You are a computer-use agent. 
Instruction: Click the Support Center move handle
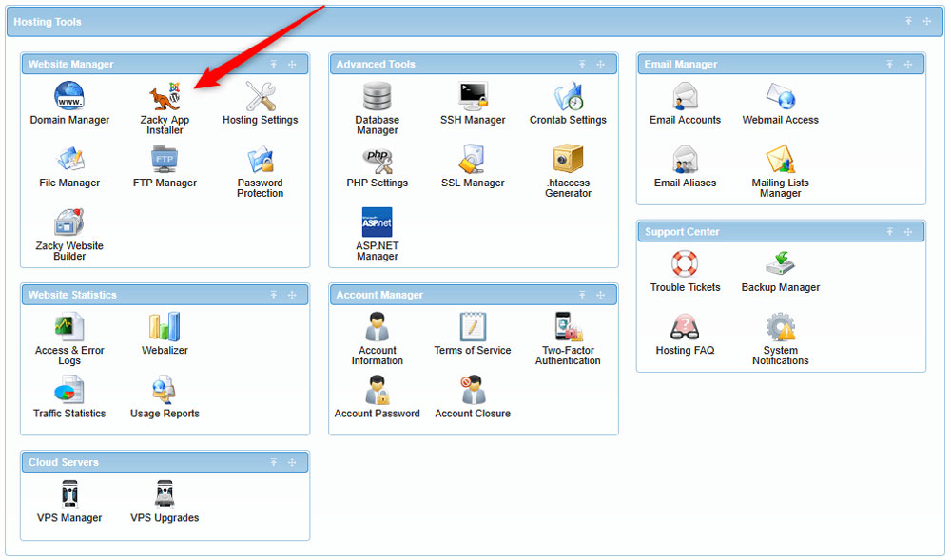click(x=908, y=232)
